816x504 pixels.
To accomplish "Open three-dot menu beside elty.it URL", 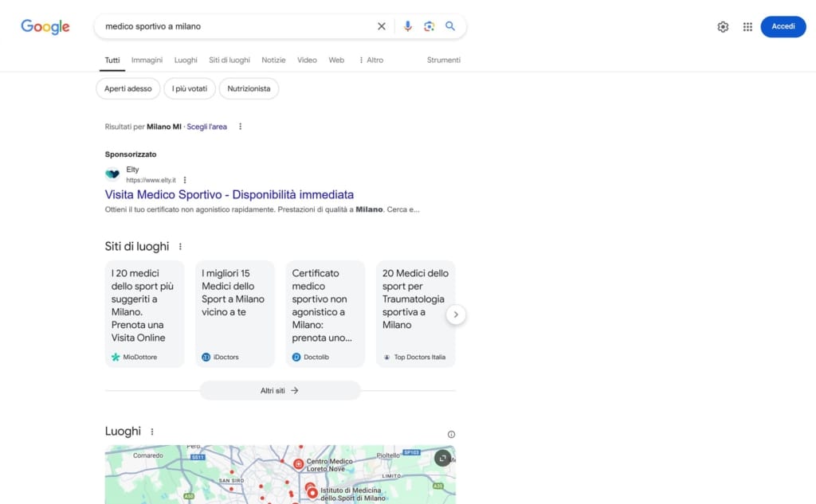I will coord(185,180).
